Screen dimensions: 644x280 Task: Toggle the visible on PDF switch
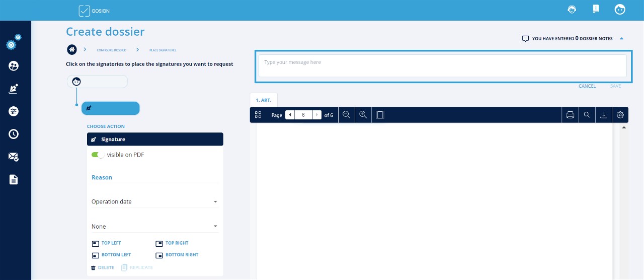click(98, 155)
